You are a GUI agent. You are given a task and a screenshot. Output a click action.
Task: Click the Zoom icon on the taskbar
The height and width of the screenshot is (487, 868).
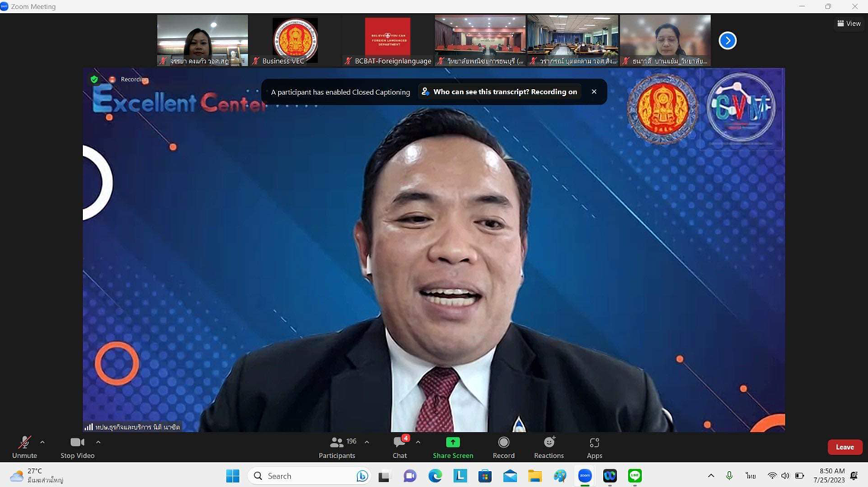[585, 476]
